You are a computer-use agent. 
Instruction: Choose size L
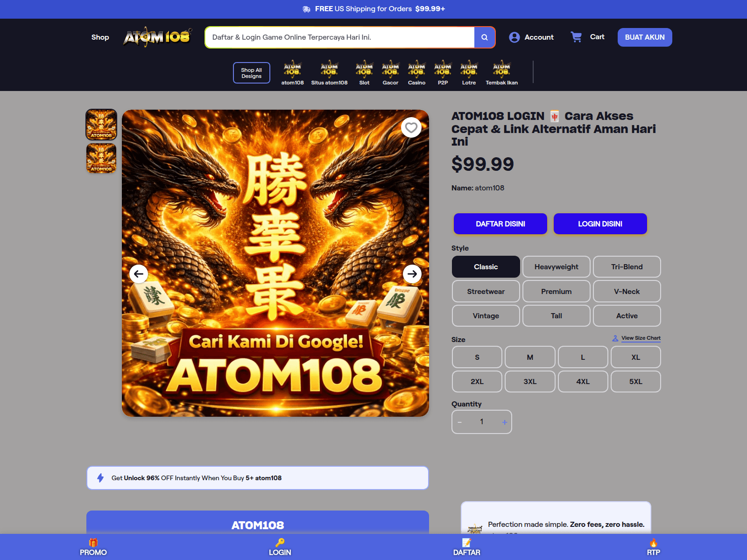(583, 357)
